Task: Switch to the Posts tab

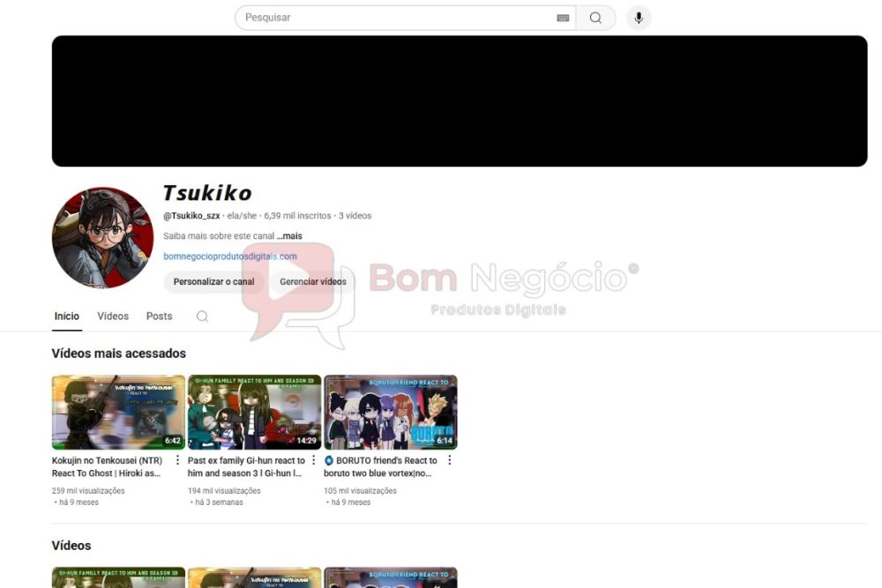Action: tap(159, 316)
